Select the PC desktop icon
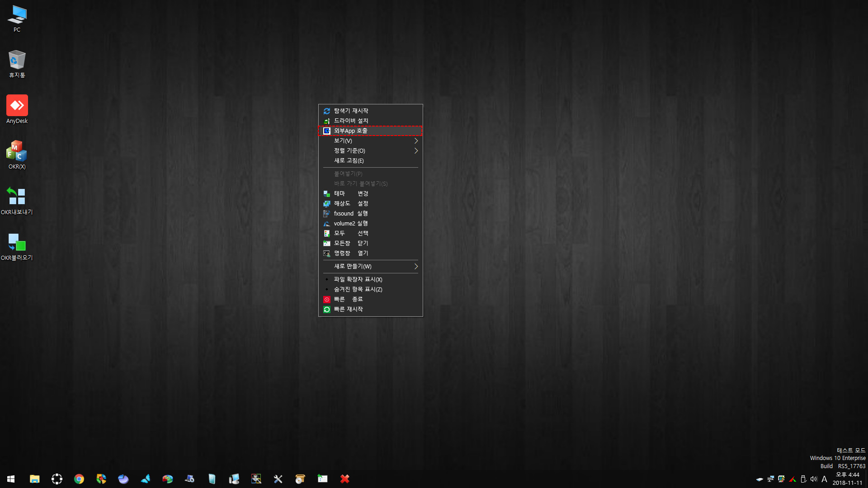The image size is (868, 488). [x=17, y=19]
